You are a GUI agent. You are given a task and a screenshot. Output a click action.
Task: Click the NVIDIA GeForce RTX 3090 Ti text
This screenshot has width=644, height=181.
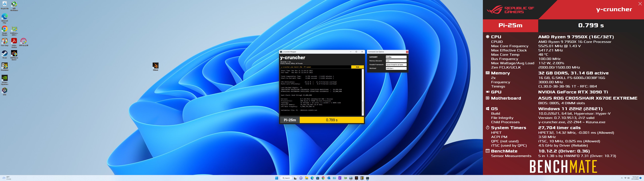pyautogui.click(x=573, y=92)
